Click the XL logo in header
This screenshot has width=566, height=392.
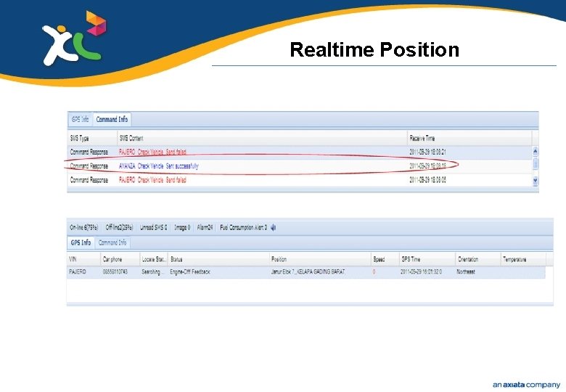[74, 38]
